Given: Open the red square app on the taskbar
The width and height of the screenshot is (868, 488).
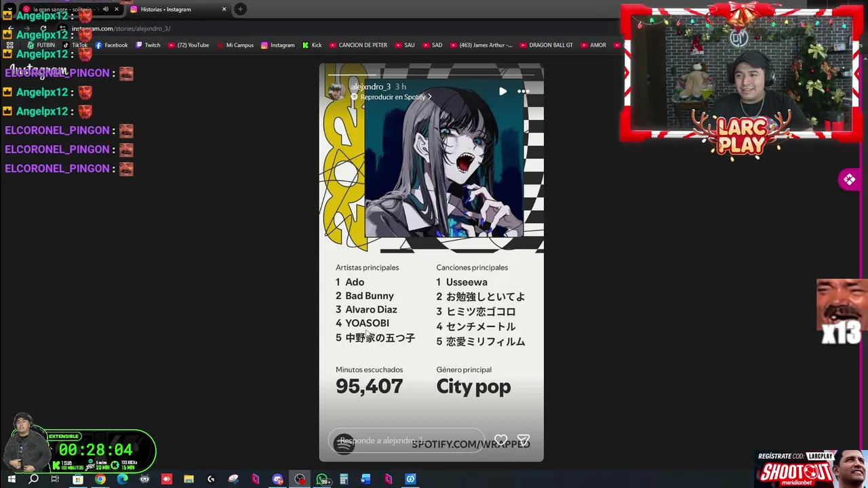Looking at the screenshot, I should 167,479.
